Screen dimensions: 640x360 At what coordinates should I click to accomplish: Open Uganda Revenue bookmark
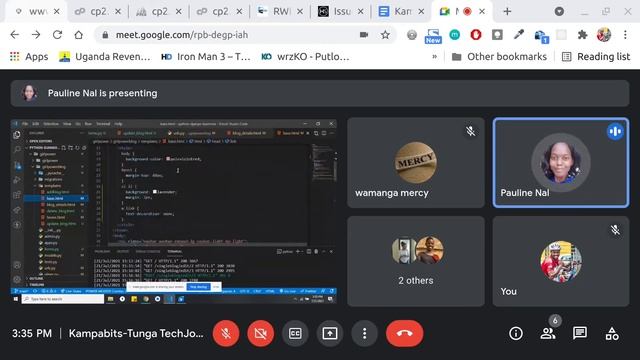coord(104,57)
